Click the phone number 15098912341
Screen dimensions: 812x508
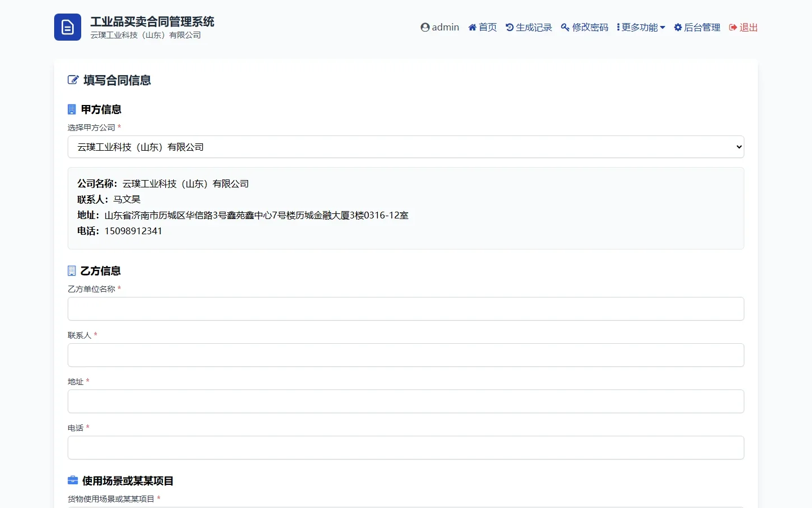pyautogui.click(x=133, y=231)
